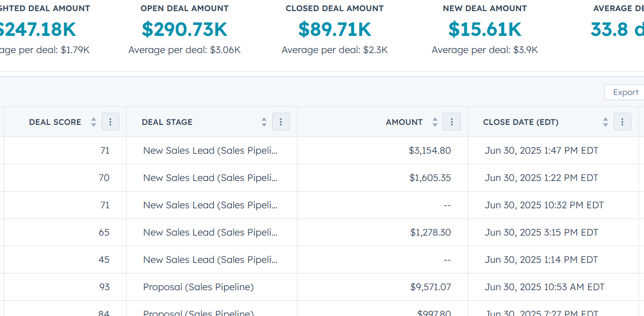Select the Open Deal Amount $290.73K value
This screenshot has width=644, height=316.
point(184,29)
